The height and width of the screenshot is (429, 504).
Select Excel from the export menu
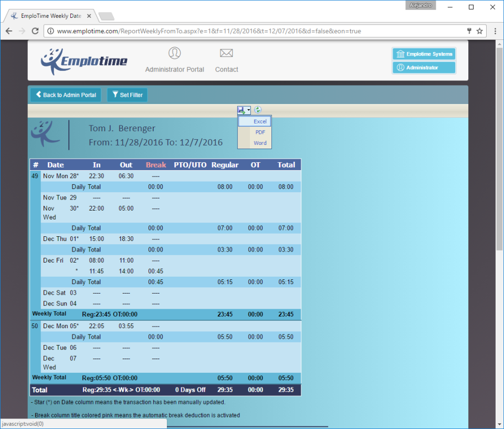(x=260, y=121)
